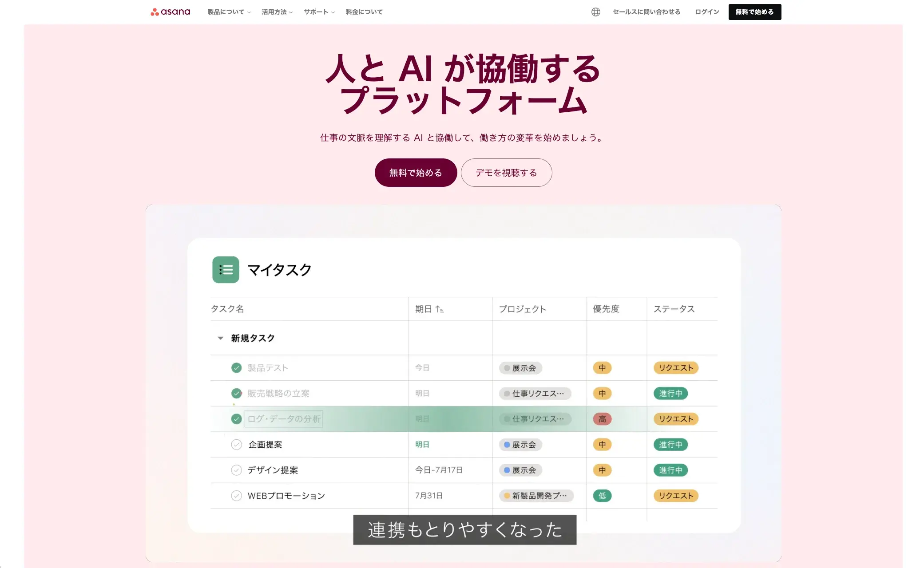This screenshot has height=568, width=924.
Task: Click the red 高 priority badge
Action: [x=602, y=419]
